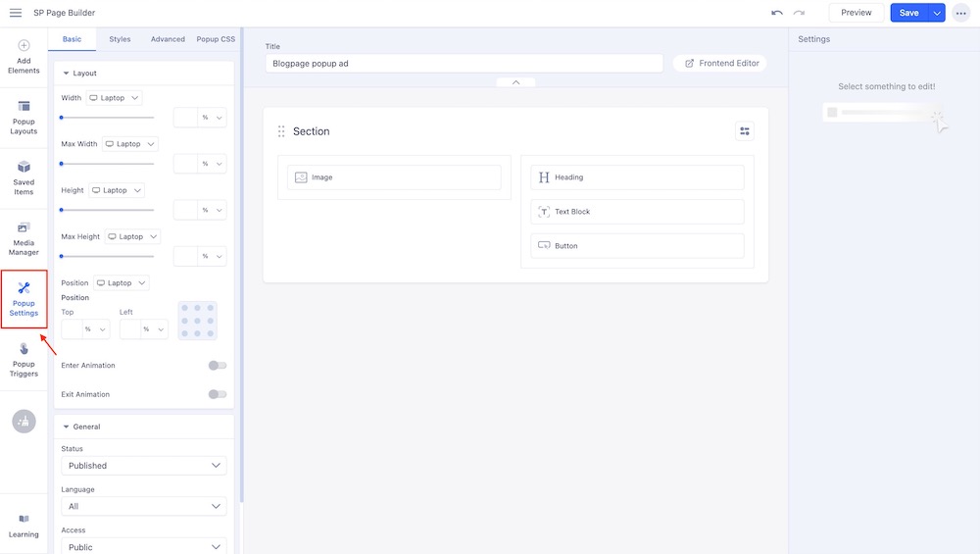Open the Language dropdown showing All
The width and height of the screenshot is (980, 554).
coord(143,506)
